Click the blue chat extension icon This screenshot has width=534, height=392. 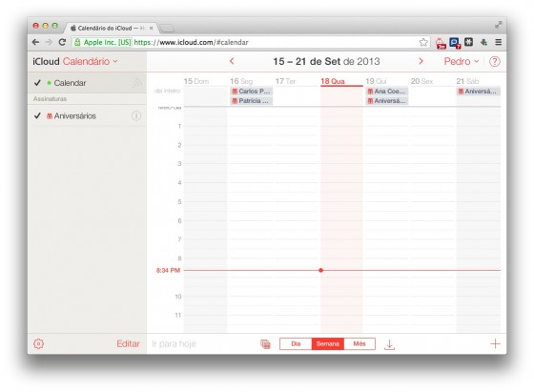click(455, 43)
